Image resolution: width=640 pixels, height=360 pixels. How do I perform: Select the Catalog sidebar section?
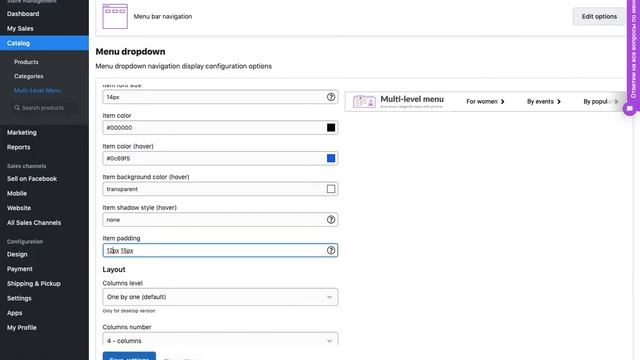[44, 43]
